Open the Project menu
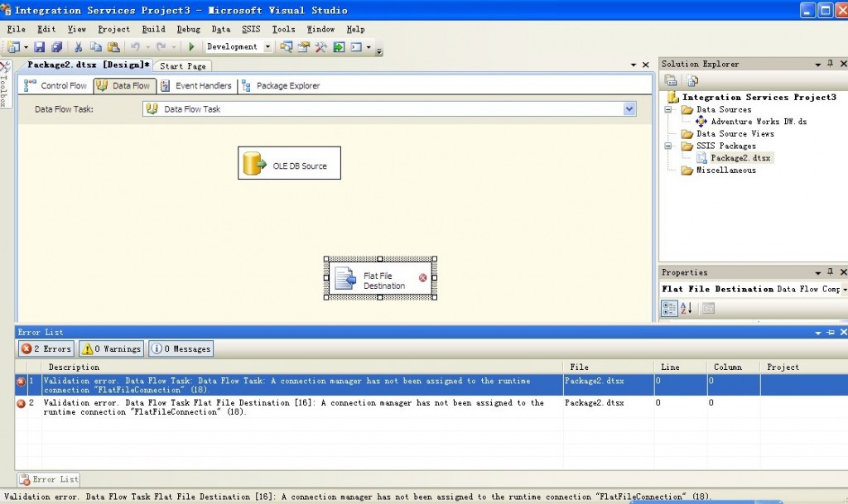The width and height of the screenshot is (848, 504). pos(113,29)
